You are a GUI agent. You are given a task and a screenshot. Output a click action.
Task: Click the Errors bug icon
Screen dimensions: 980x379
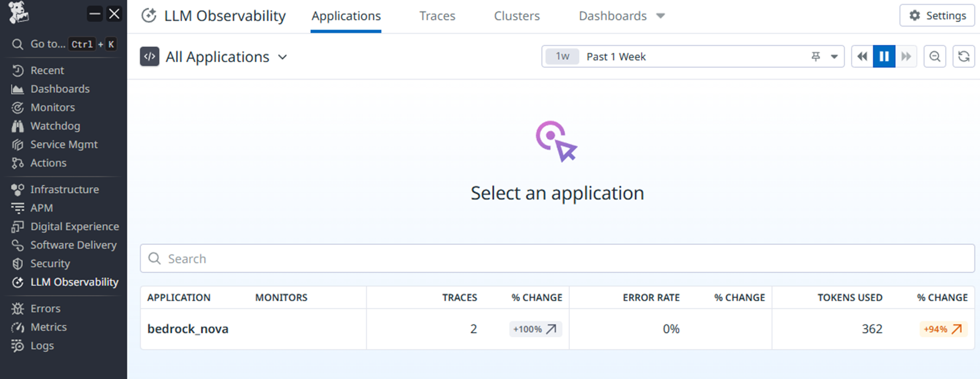coord(17,309)
